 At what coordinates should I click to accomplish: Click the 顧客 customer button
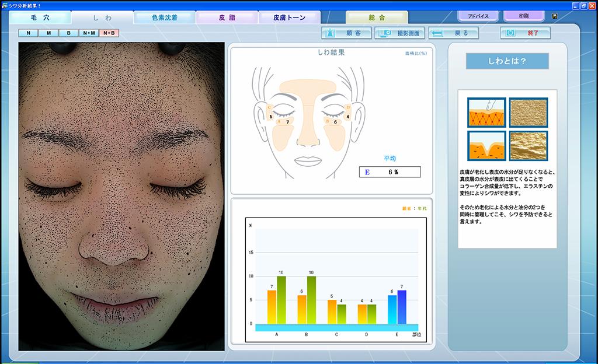click(x=346, y=33)
